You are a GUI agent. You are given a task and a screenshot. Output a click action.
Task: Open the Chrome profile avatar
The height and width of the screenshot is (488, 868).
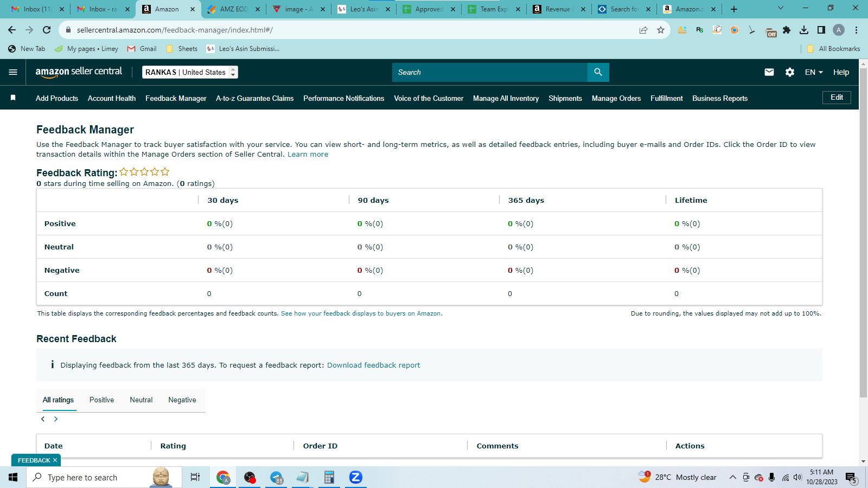click(839, 30)
